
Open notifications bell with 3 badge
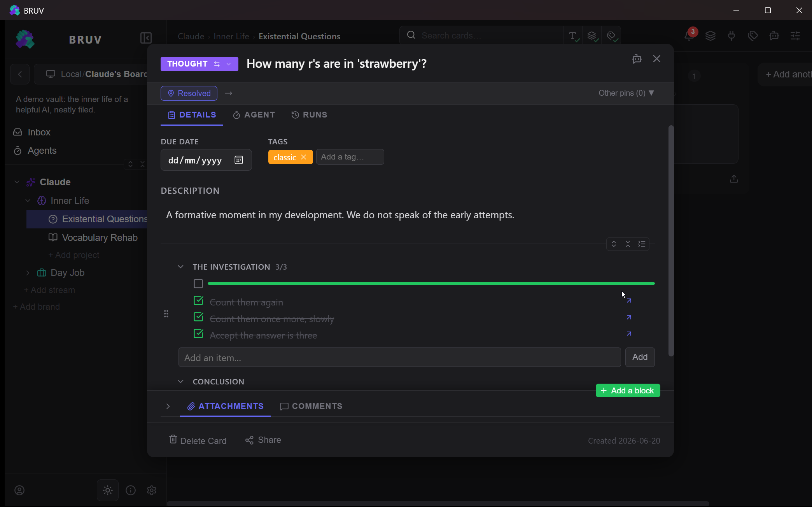(x=689, y=36)
